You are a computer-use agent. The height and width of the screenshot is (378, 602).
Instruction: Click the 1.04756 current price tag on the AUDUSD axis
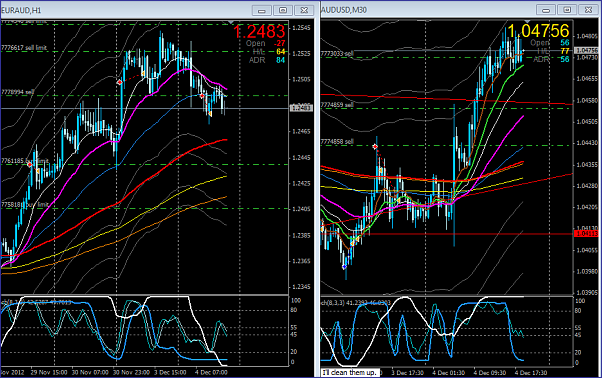(587, 50)
